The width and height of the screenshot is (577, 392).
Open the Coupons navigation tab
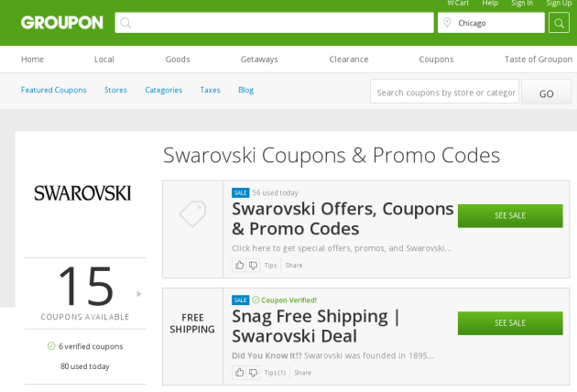tap(436, 60)
